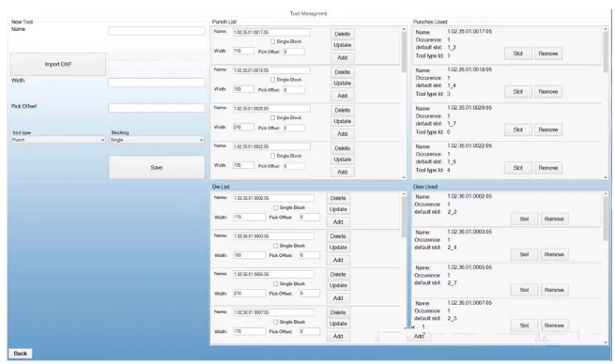Add punch 1.02.35.01.0017.05 to used punches
615x364 pixels.
343,57
